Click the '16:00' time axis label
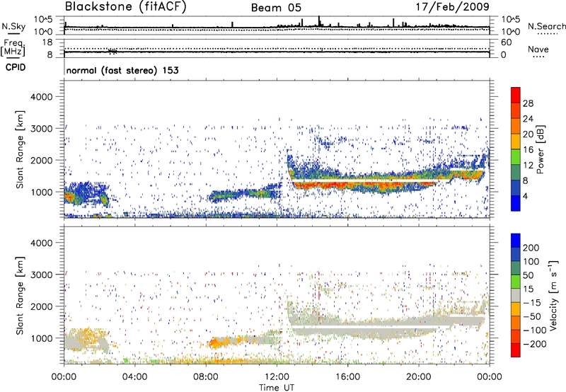Screen dimensions: 566x392 (347, 377)
